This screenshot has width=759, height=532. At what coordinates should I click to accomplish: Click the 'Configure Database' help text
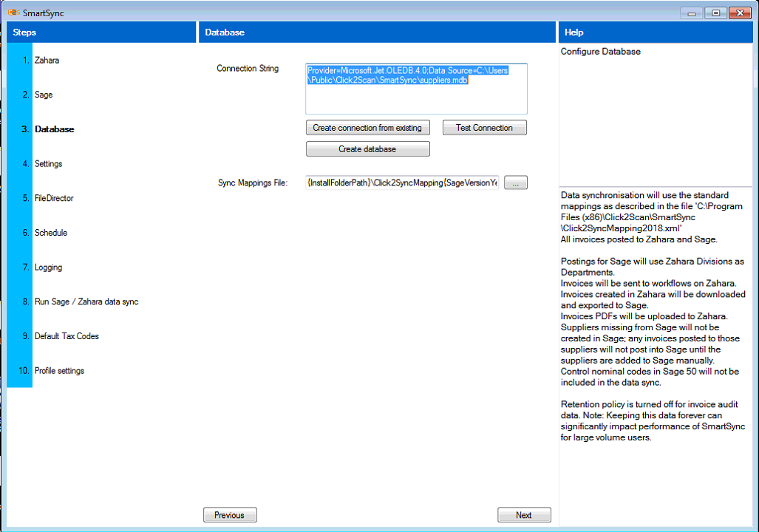pyautogui.click(x=600, y=52)
